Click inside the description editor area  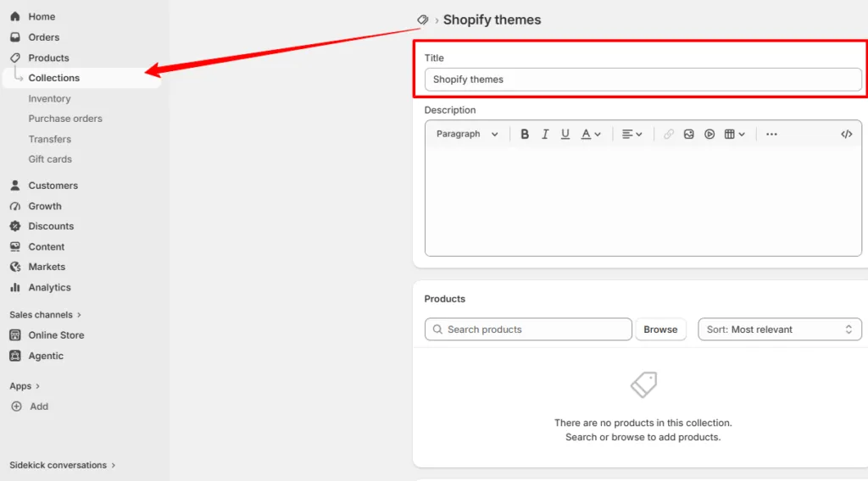point(643,201)
